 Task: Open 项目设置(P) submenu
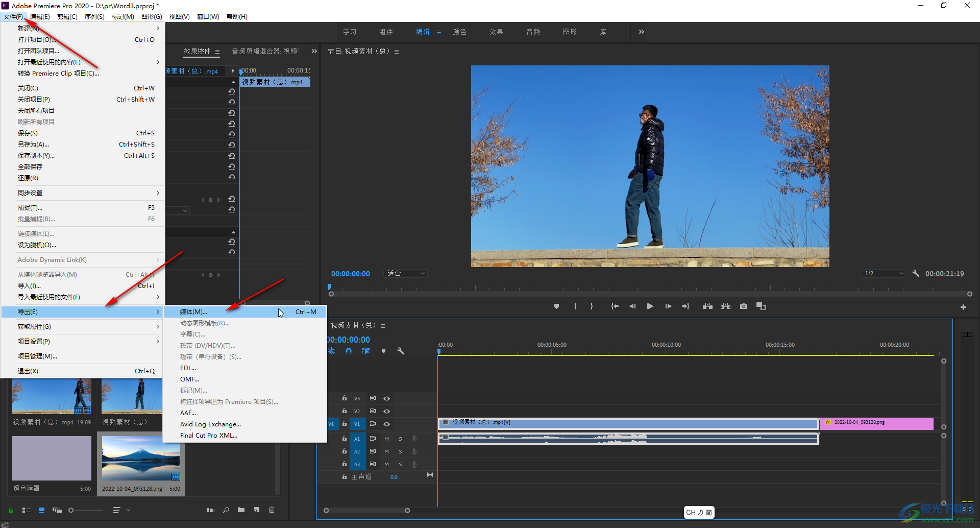(x=83, y=342)
